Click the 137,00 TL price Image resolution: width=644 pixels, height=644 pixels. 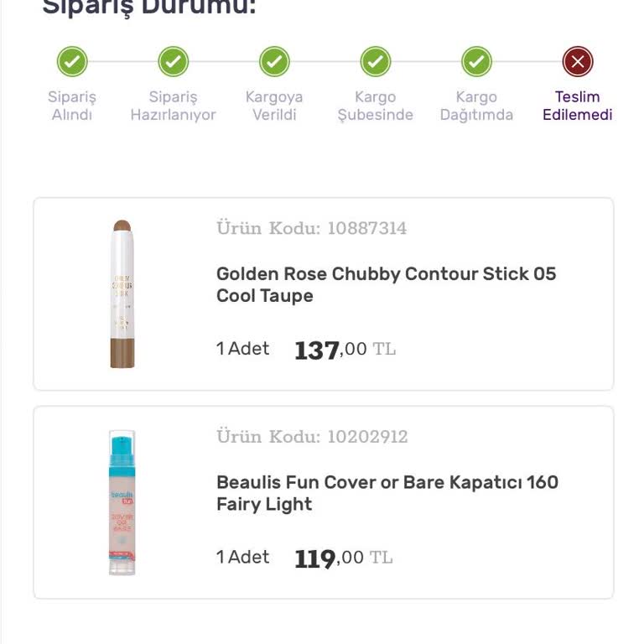pyautogui.click(x=345, y=350)
